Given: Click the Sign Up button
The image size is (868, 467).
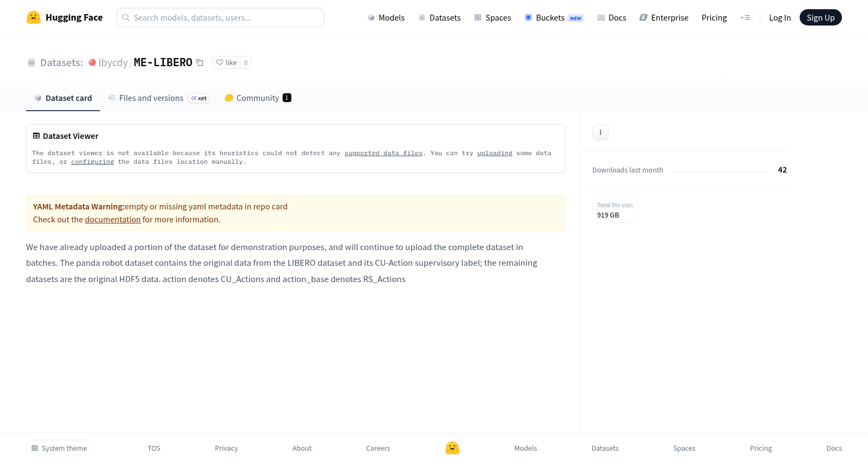Looking at the screenshot, I should (x=820, y=17).
